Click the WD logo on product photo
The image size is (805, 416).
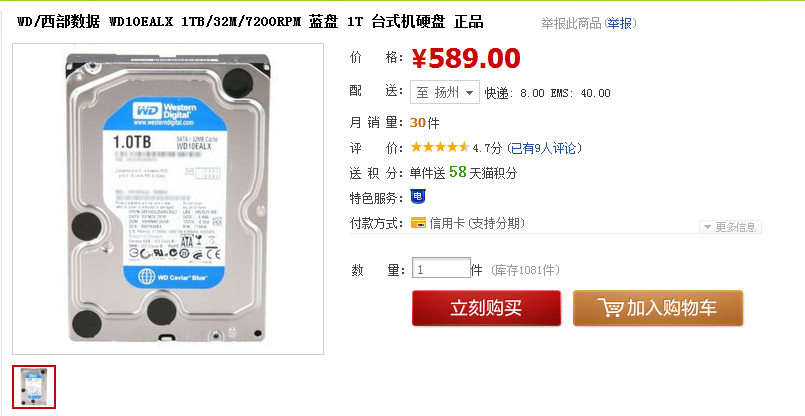pos(147,111)
